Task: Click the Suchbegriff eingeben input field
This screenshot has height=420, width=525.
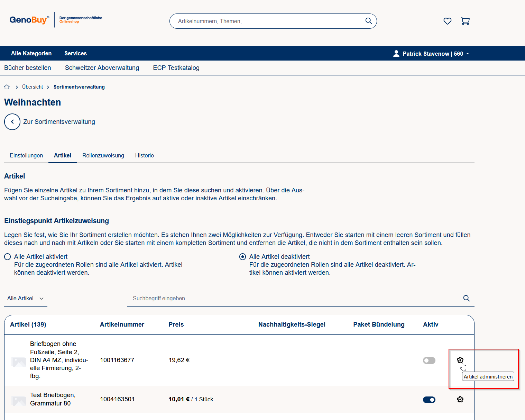Action: (x=294, y=298)
